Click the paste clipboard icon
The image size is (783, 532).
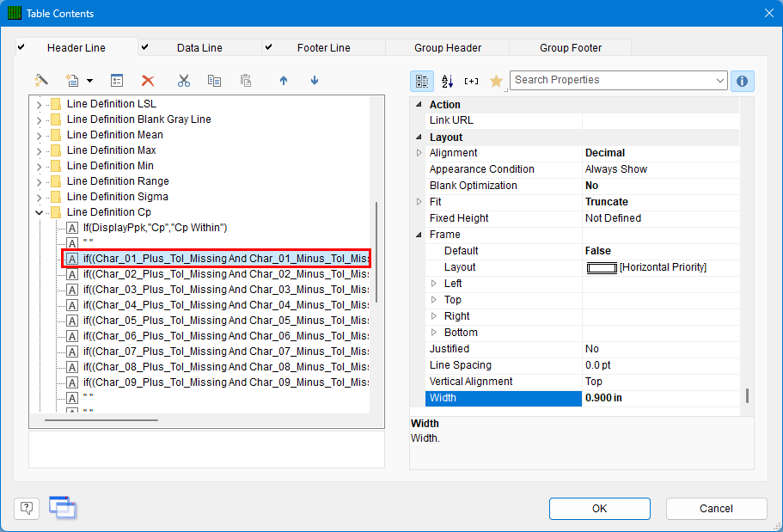tap(245, 81)
